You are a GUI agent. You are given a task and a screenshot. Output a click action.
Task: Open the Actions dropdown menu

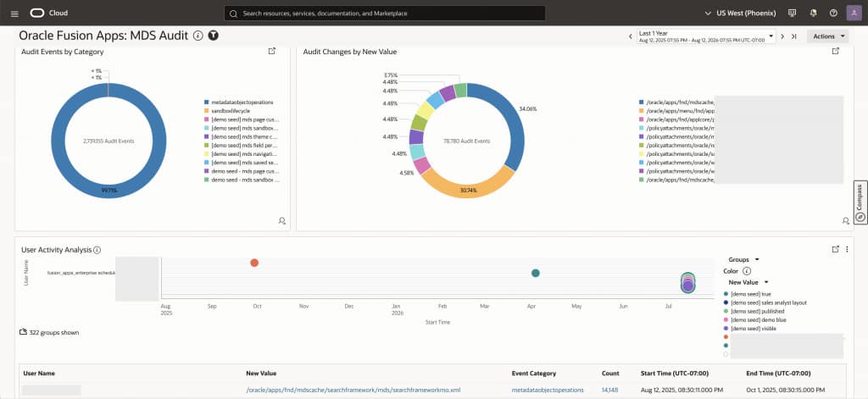tap(827, 36)
